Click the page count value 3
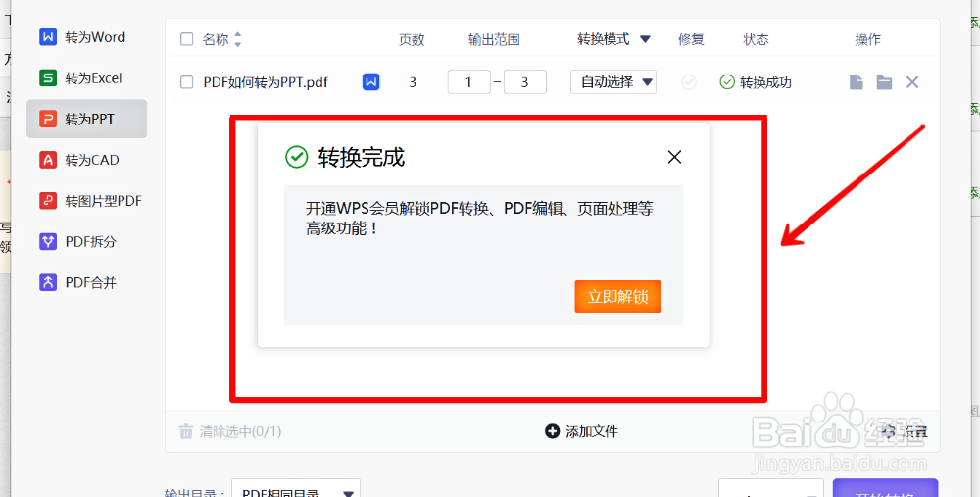 413,82
